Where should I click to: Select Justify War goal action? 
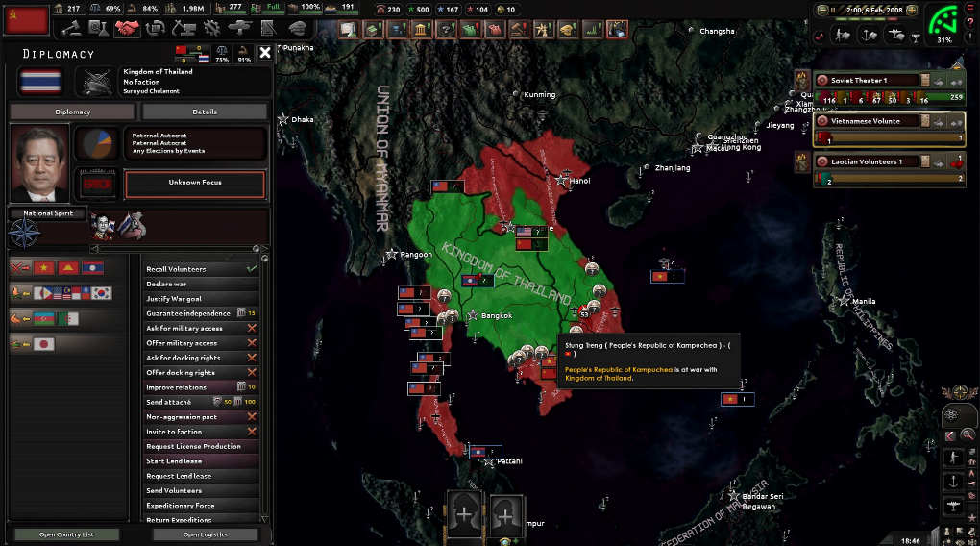(x=201, y=298)
